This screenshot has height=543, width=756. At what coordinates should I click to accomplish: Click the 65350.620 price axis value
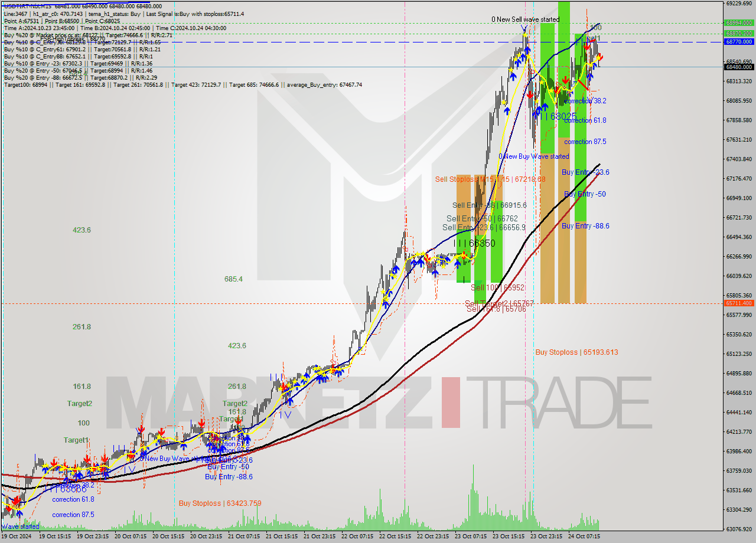coord(739,334)
